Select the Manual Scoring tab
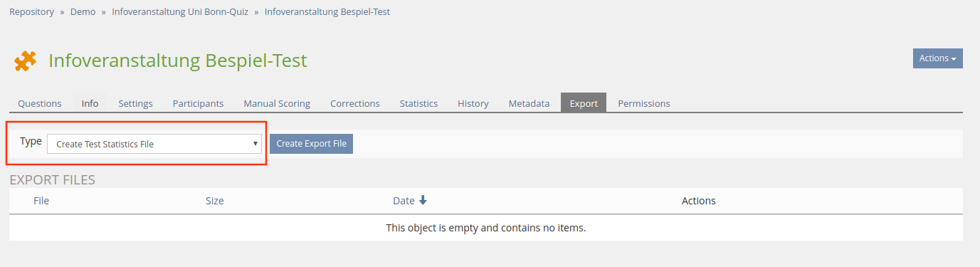This screenshot has width=980, height=267. (x=277, y=103)
